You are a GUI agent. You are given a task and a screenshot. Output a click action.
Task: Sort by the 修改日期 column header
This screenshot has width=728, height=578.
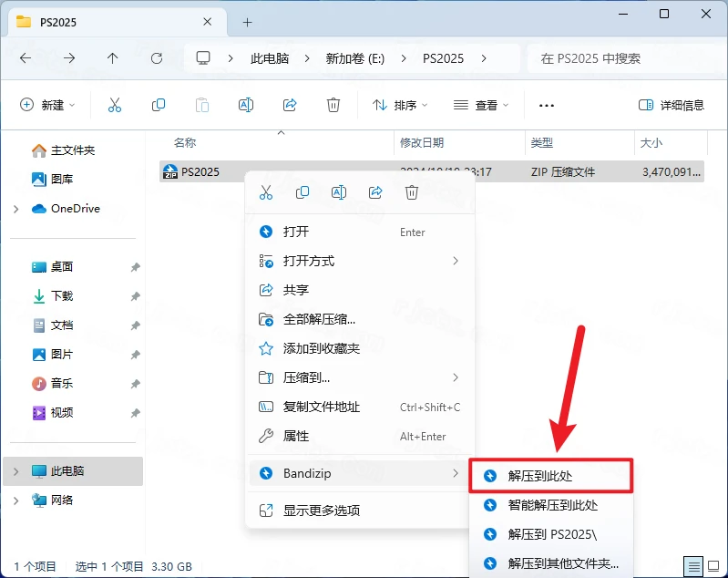(422, 142)
